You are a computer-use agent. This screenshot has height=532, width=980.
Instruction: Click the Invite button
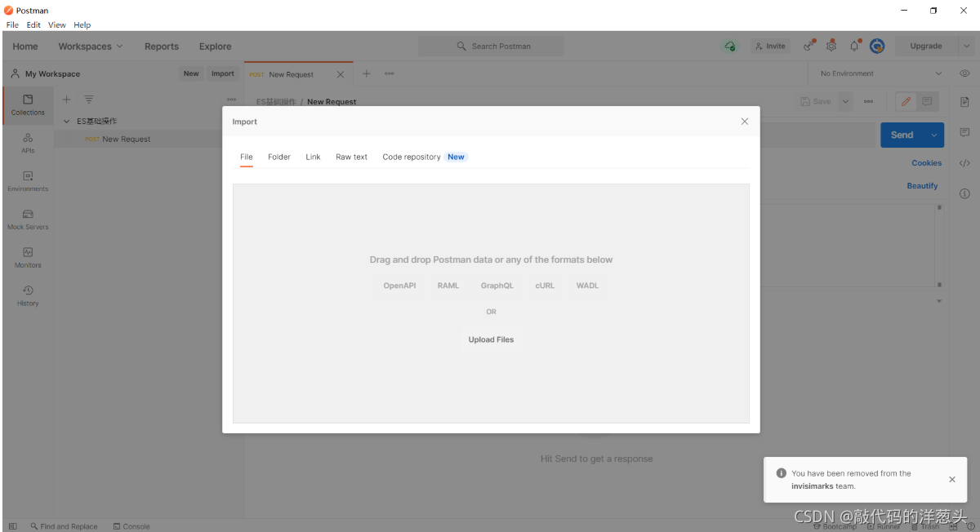pyautogui.click(x=768, y=47)
